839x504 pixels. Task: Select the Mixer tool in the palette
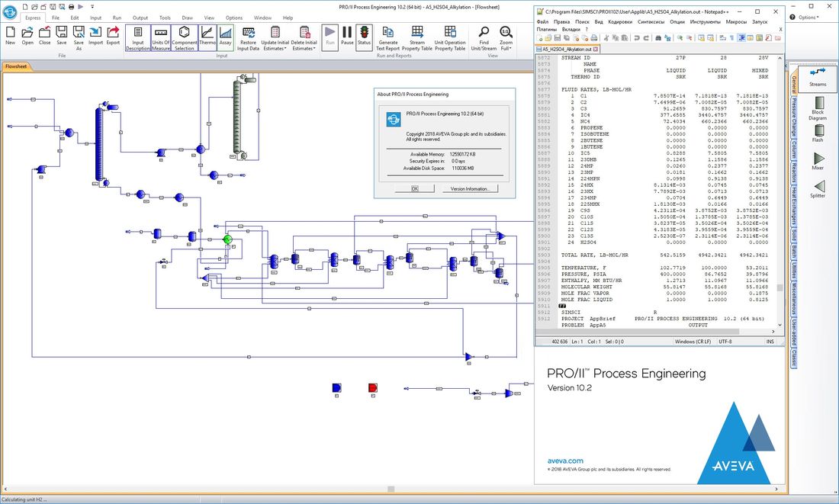pyautogui.click(x=818, y=158)
